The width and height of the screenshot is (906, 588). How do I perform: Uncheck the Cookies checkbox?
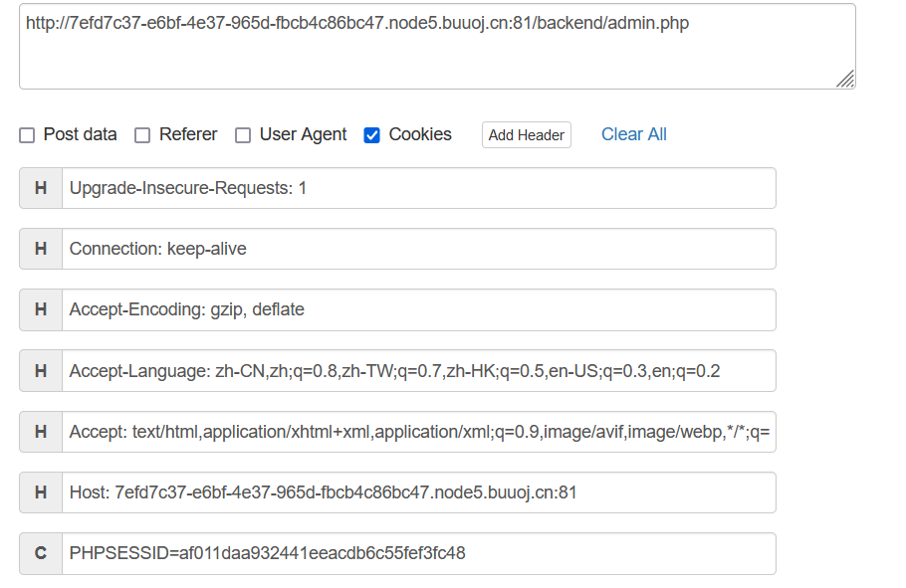(x=372, y=135)
